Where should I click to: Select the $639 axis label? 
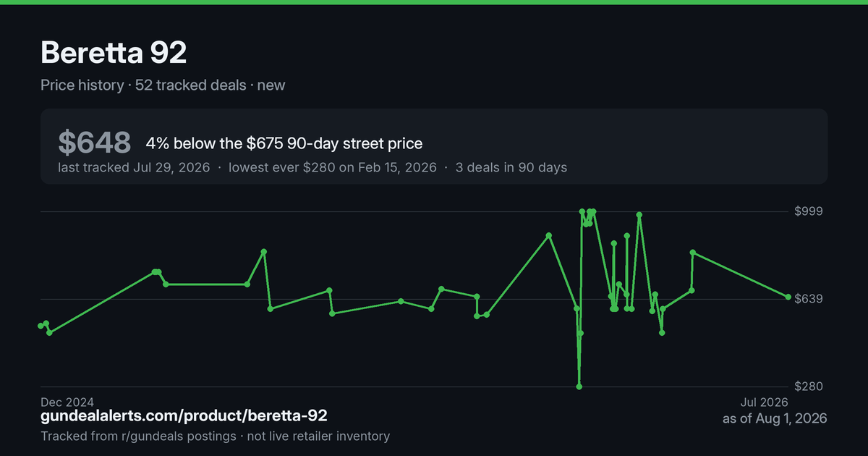[x=809, y=299]
